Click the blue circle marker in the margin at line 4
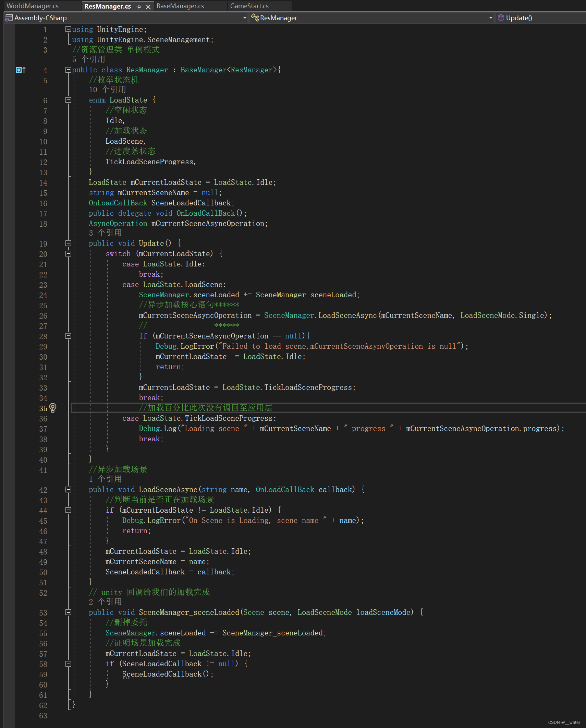Image resolution: width=586 pixels, height=728 pixels. (x=19, y=70)
